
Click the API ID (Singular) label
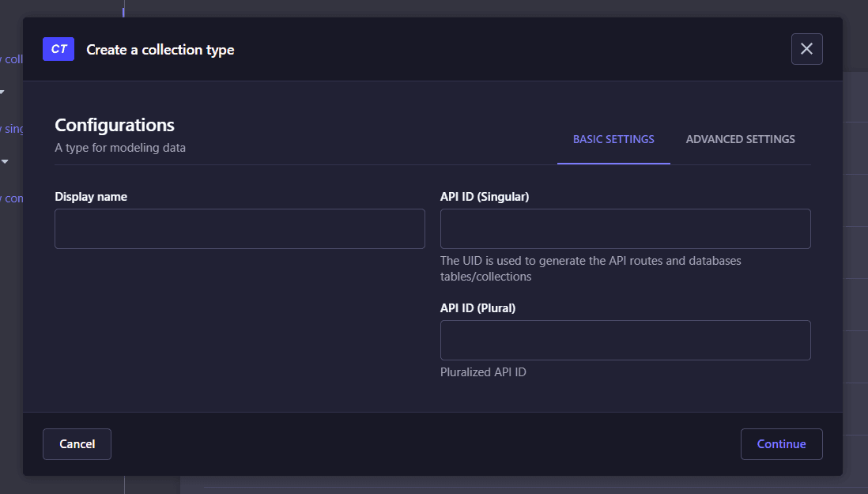tap(485, 197)
